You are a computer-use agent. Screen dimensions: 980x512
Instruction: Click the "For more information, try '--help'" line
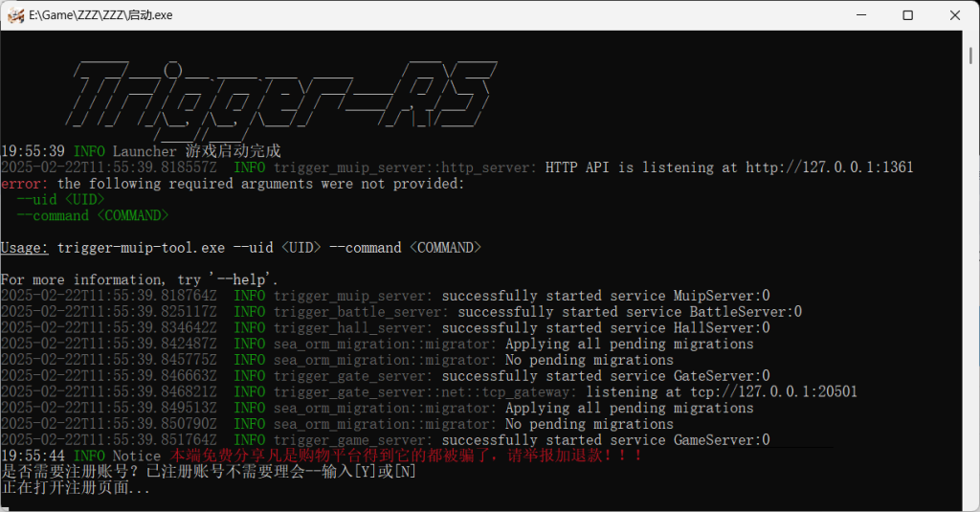pos(140,279)
